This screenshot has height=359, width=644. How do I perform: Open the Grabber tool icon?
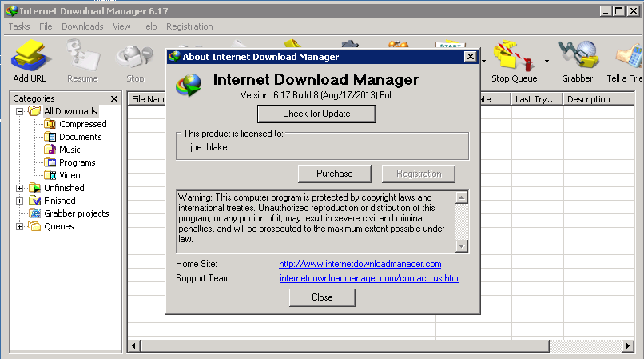point(578,54)
